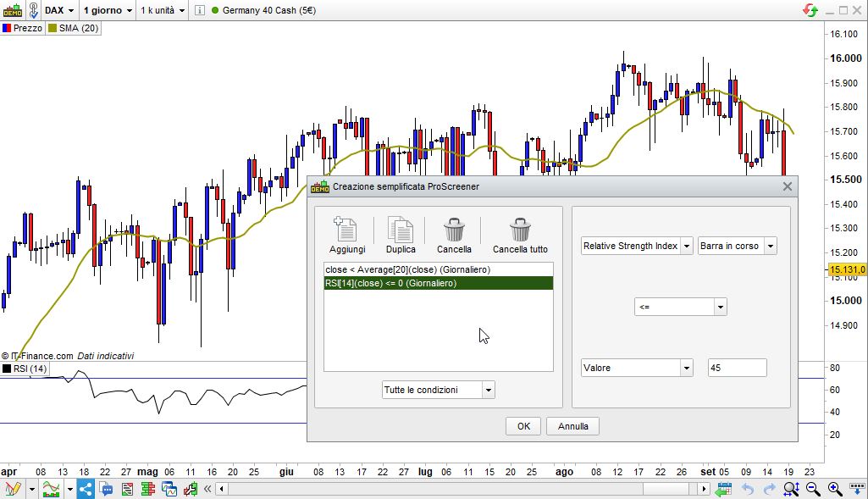Click the indicators wave chart icon
The image size is (868, 499).
[x=51, y=489]
